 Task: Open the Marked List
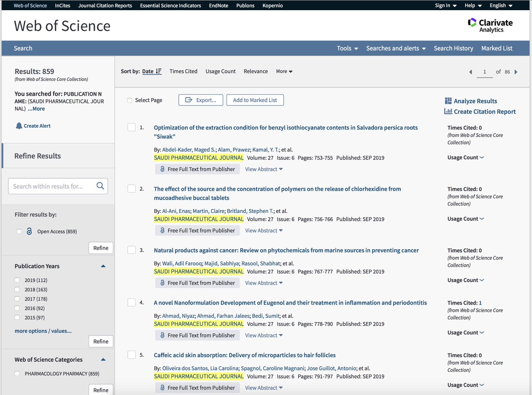click(497, 48)
